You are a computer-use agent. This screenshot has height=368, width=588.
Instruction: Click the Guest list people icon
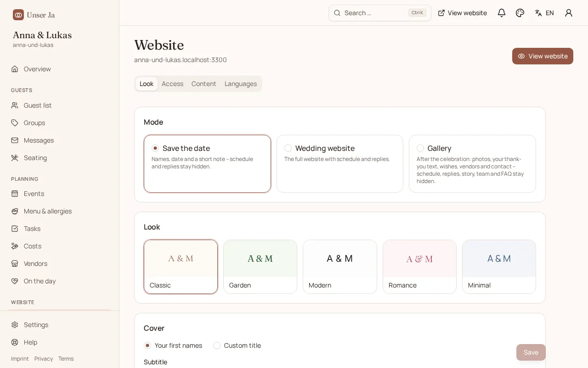click(15, 105)
